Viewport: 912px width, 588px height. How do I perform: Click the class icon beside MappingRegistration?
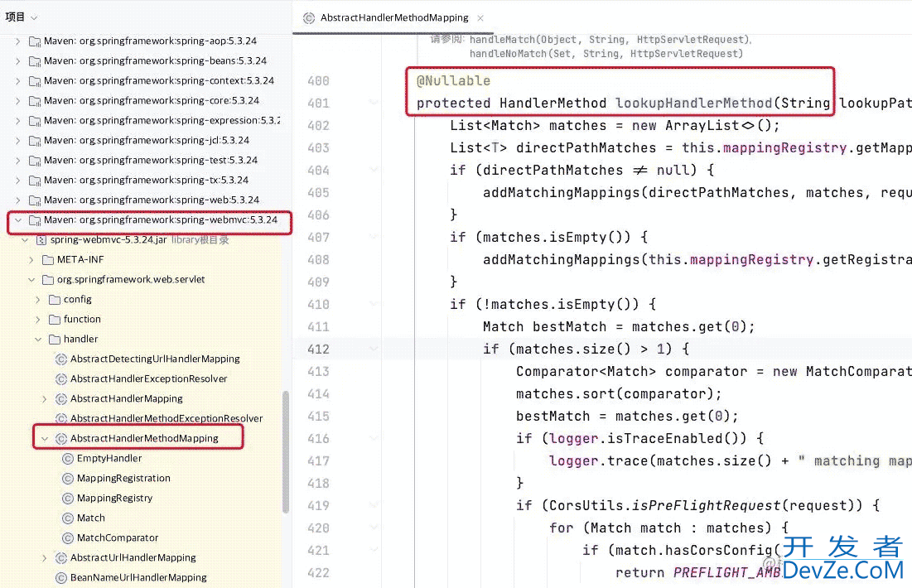68,479
